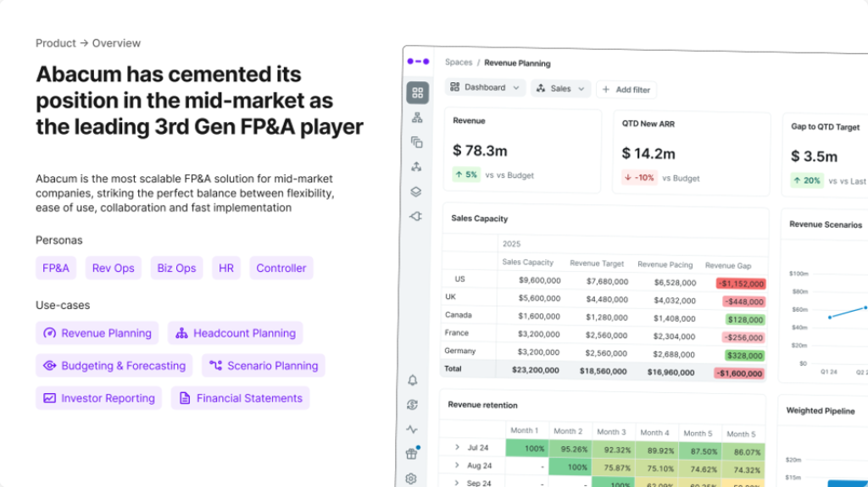The width and height of the screenshot is (868, 487).
Task: Open the org hierarchy icon in the sidebar
Action: coord(417,118)
